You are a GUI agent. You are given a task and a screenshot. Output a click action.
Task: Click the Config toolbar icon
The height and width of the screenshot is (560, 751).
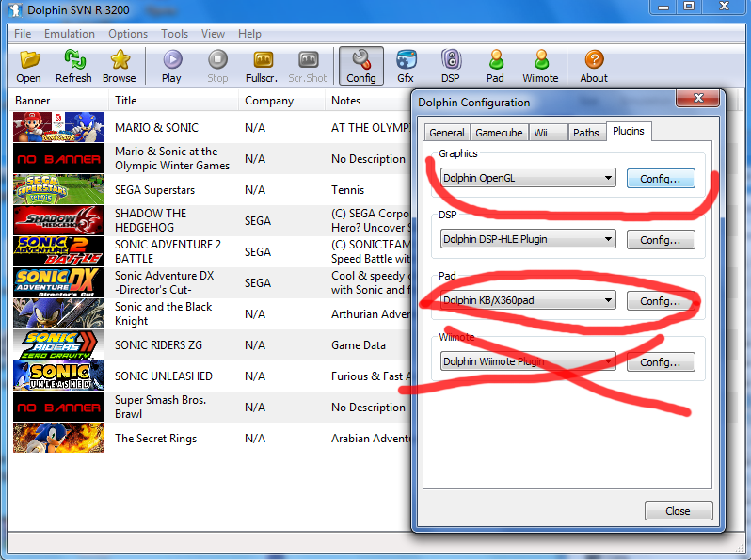pyautogui.click(x=361, y=66)
